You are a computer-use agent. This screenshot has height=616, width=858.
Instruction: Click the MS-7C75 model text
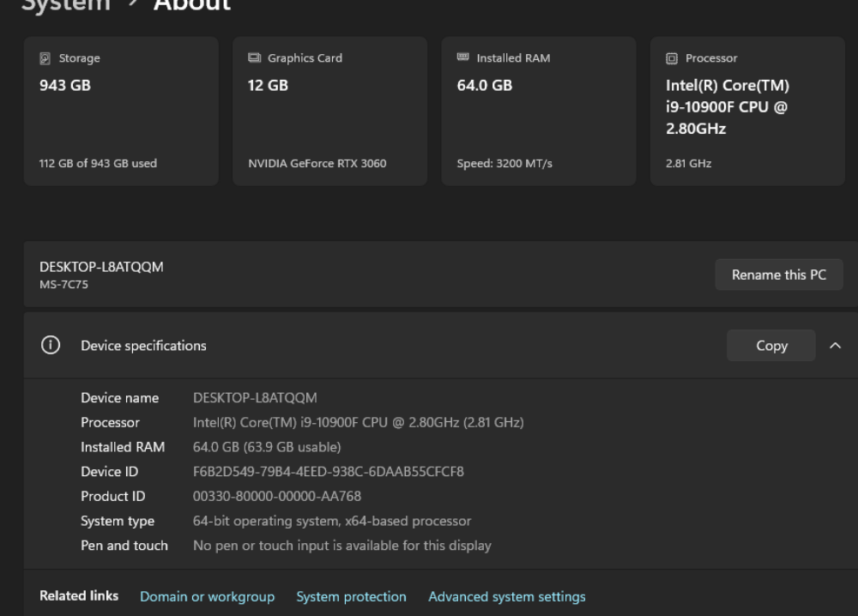click(x=63, y=285)
